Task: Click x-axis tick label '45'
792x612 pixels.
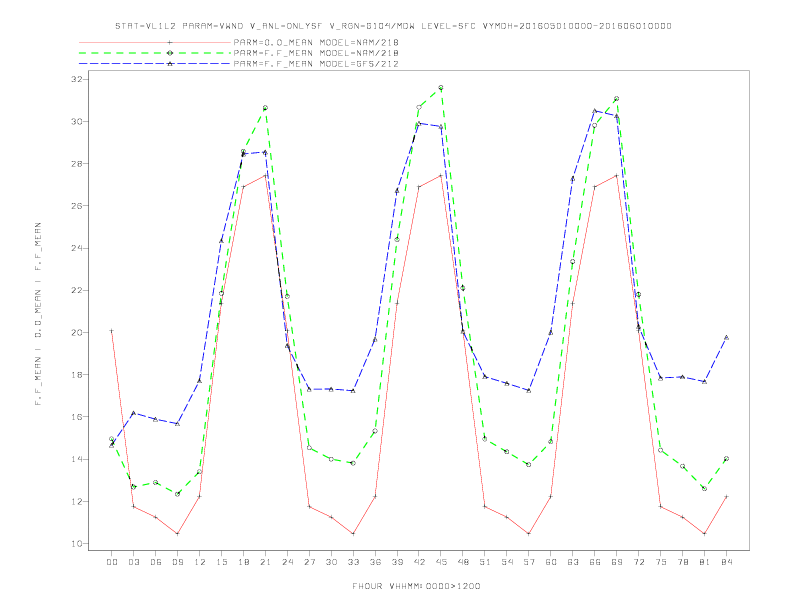Action: (441, 562)
